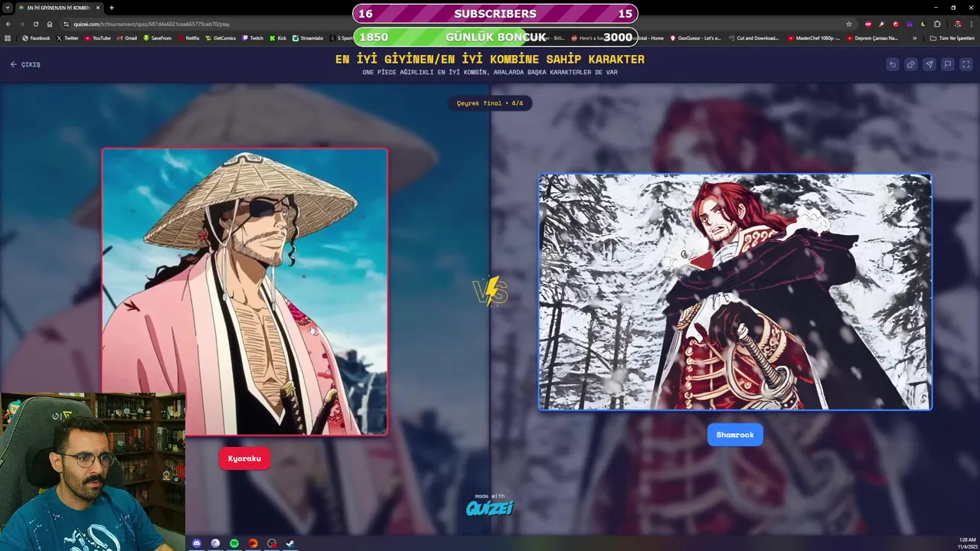Click the undo icon in quiz toolbar

pyautogui.click(x=893, y=64)
